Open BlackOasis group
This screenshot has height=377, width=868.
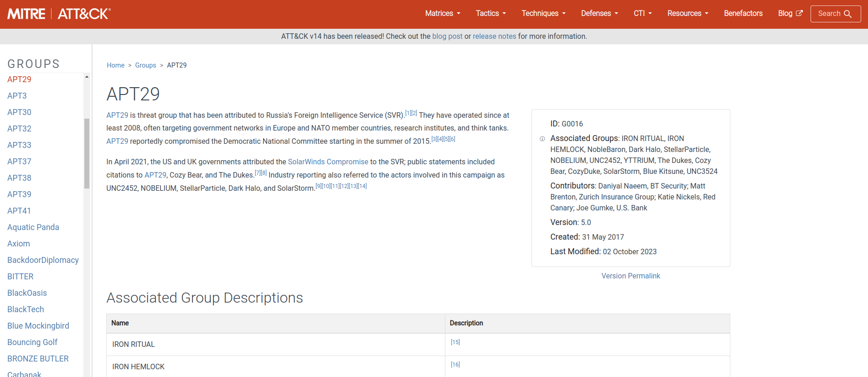(x=27, y=293)
